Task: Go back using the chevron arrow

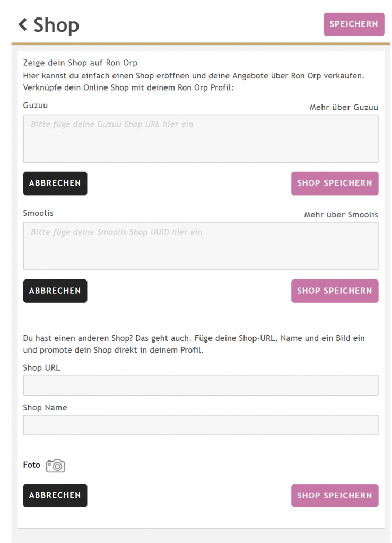Action: [22, 24]
